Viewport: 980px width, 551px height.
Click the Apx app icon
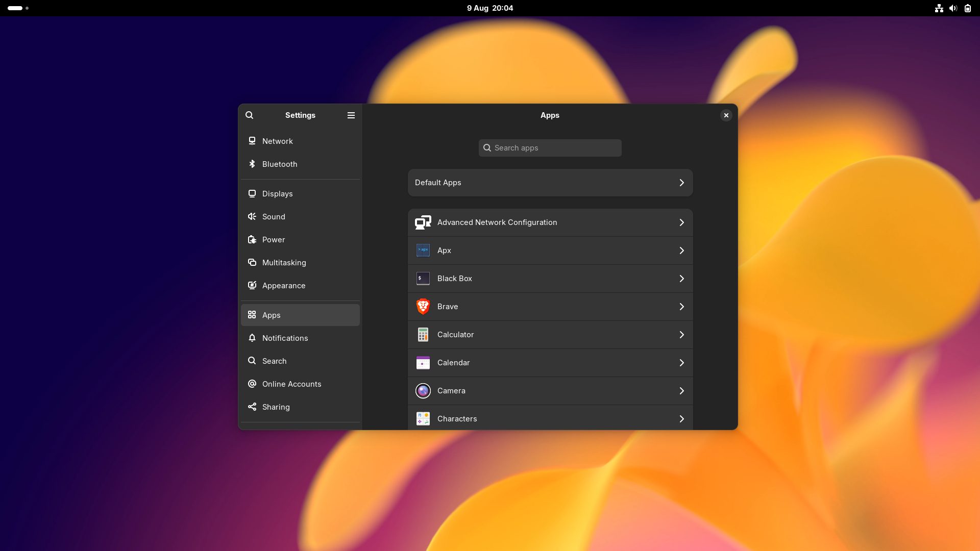pos(423,251)
